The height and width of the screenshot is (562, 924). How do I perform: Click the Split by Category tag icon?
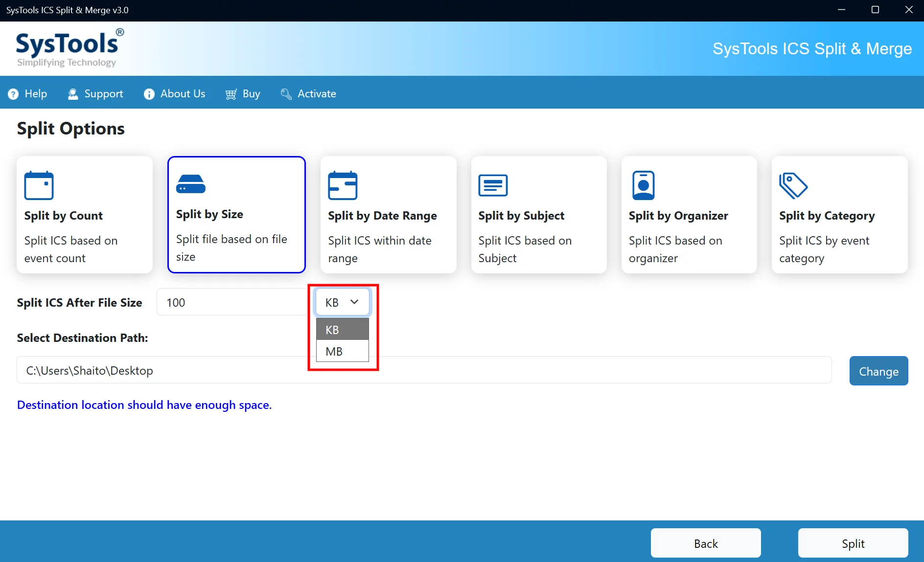point(793,185)
